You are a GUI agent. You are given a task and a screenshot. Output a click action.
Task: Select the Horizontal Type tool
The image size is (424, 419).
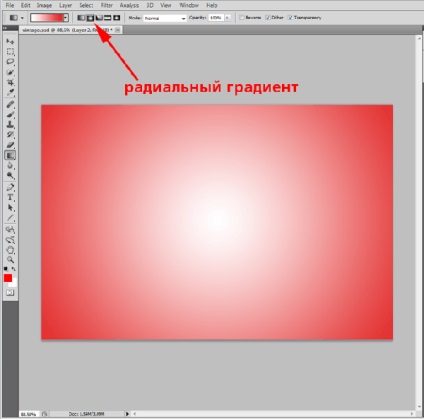coord(10,197)
